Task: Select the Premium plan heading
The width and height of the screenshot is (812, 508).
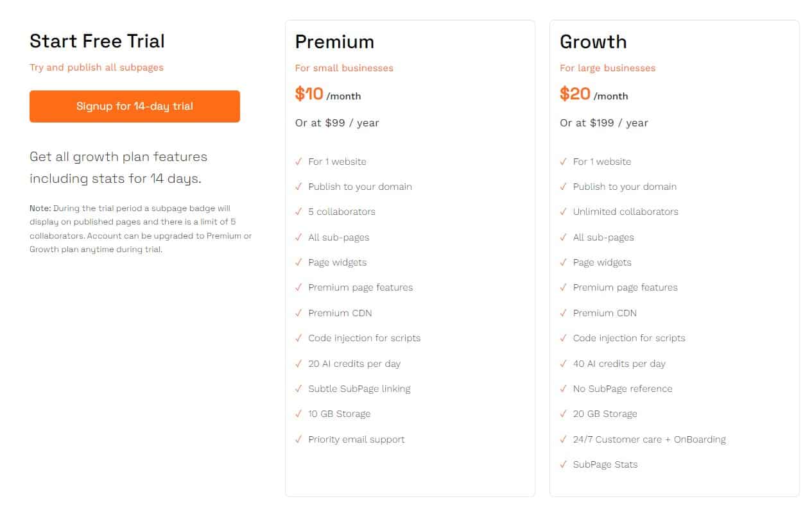Action: (334, 41)
